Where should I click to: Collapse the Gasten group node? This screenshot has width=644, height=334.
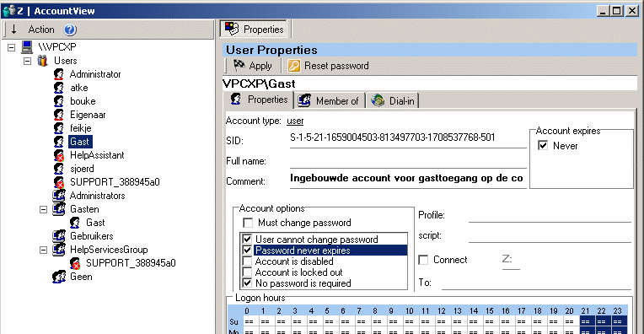[44, 209]
